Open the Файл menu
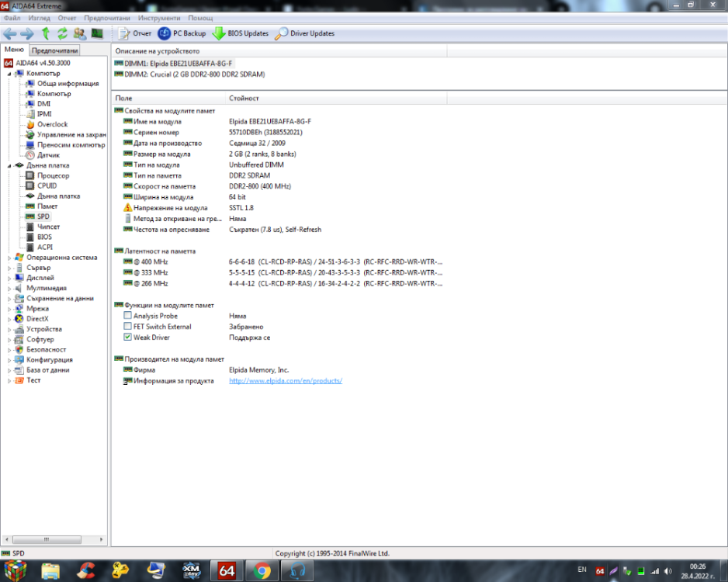The image size is (728, 582). [12, 18]
